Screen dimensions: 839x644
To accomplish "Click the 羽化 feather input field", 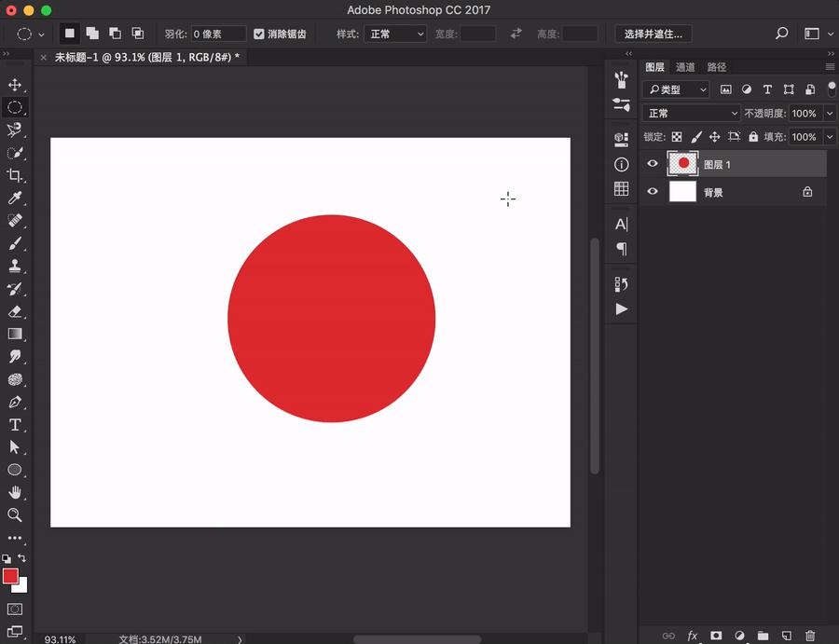I will click(218, 34).
